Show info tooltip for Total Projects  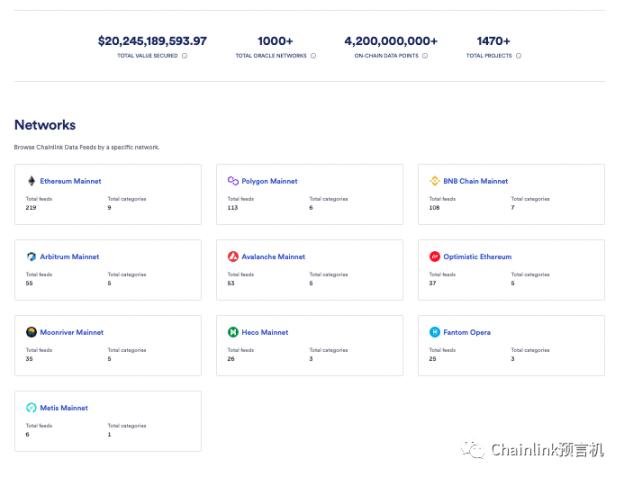coord(518,56)
